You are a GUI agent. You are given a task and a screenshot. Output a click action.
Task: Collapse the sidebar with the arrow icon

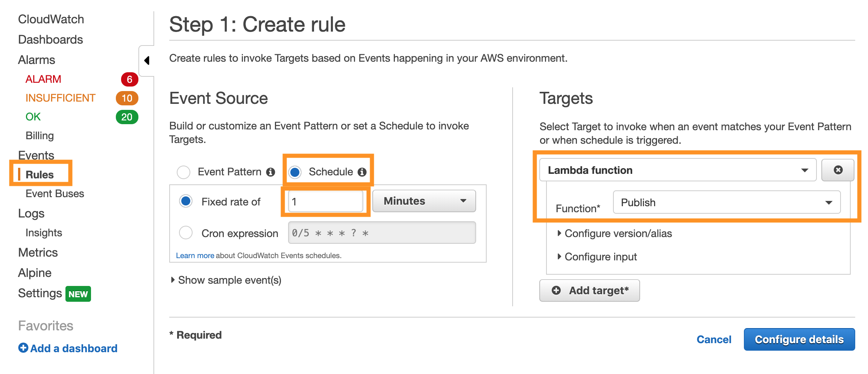147,61
